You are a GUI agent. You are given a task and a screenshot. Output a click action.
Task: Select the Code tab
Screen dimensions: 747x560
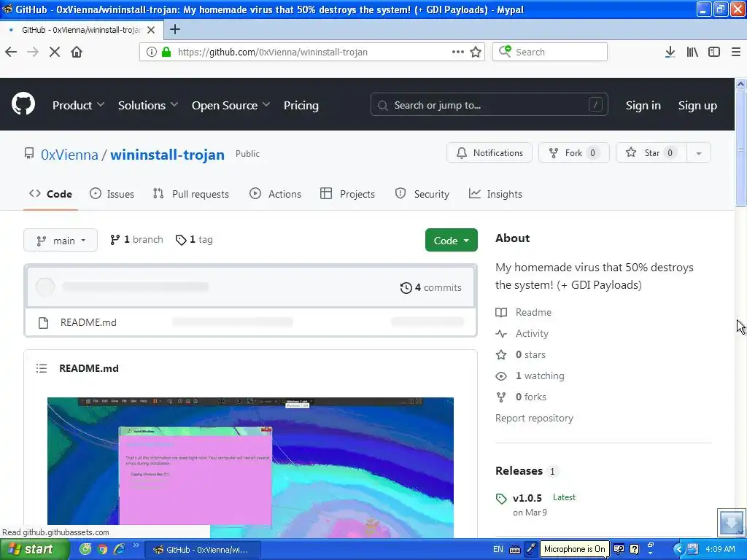click(50, 194)
